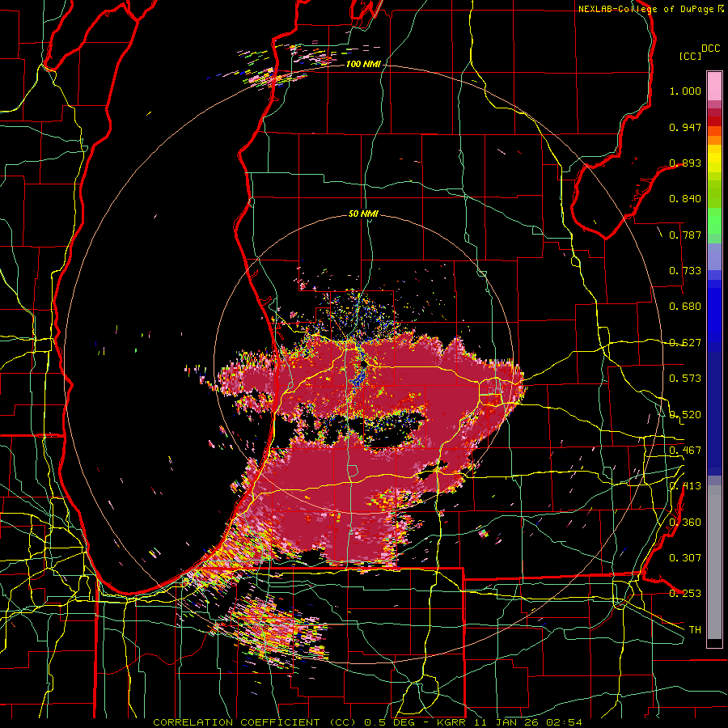Pick the gray segment of the color bar
The width and height of the screenshot is (728, 728).
pyautogui.click(x=714, y=562)
